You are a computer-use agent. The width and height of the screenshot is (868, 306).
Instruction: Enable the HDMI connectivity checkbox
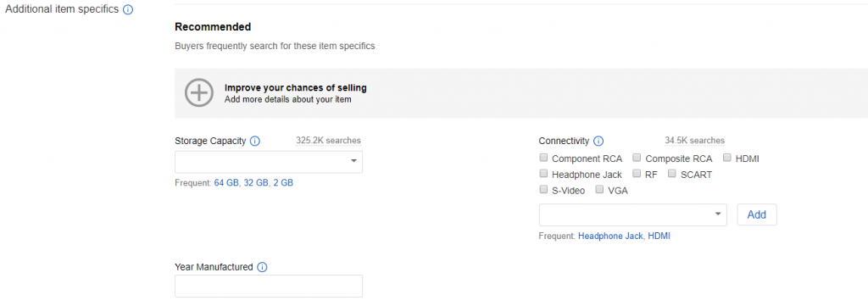tap(727, 159)
